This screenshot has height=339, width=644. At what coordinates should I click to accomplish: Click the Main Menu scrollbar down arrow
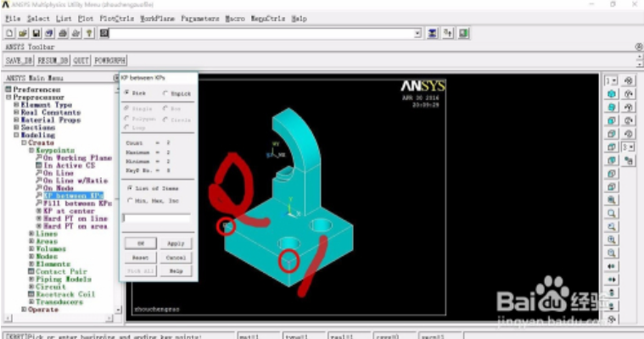(x=119, y=310)
